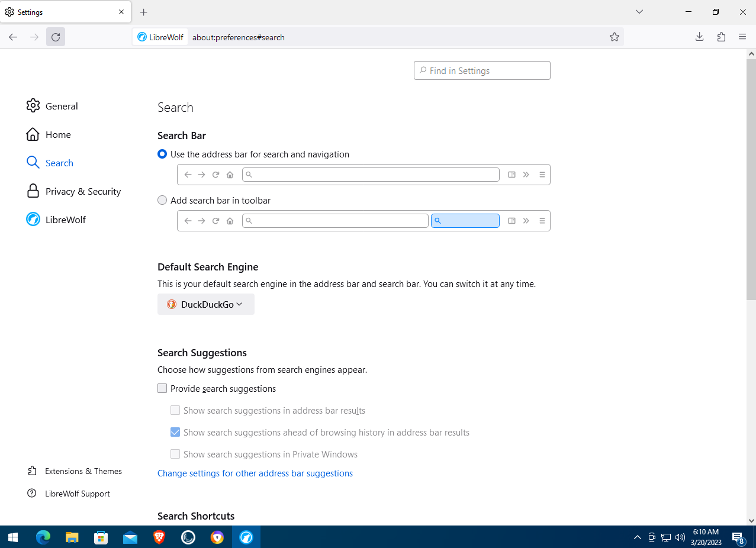This screenshot has width=756, height=548.
Task: Open the application hamburger menu
Action: (742, 37)
